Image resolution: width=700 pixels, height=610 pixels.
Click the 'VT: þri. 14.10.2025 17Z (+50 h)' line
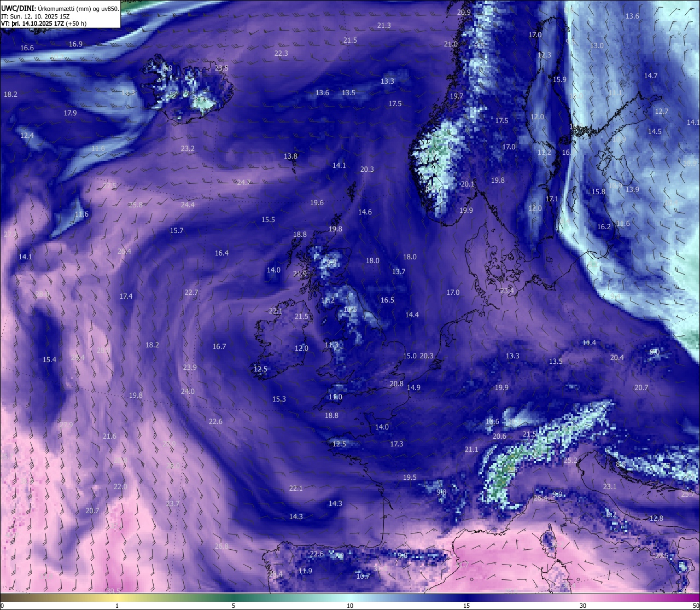pyautogui.click(x=44, y=24)
